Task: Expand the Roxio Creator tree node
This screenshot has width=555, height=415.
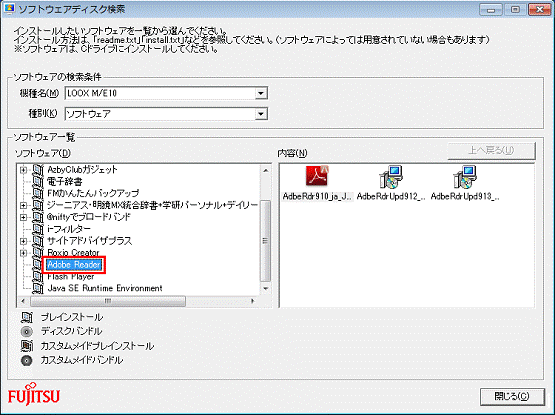Action: [23, 253]
